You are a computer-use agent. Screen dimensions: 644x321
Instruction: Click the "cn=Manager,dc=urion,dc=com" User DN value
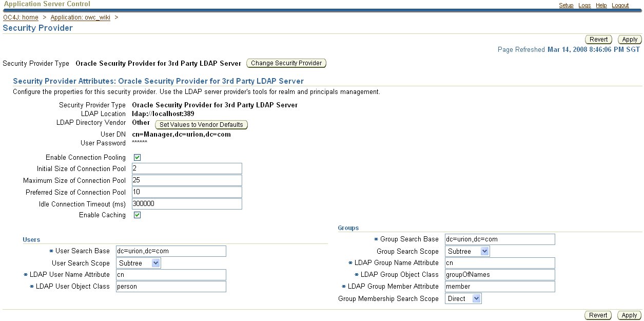[181, 135]
